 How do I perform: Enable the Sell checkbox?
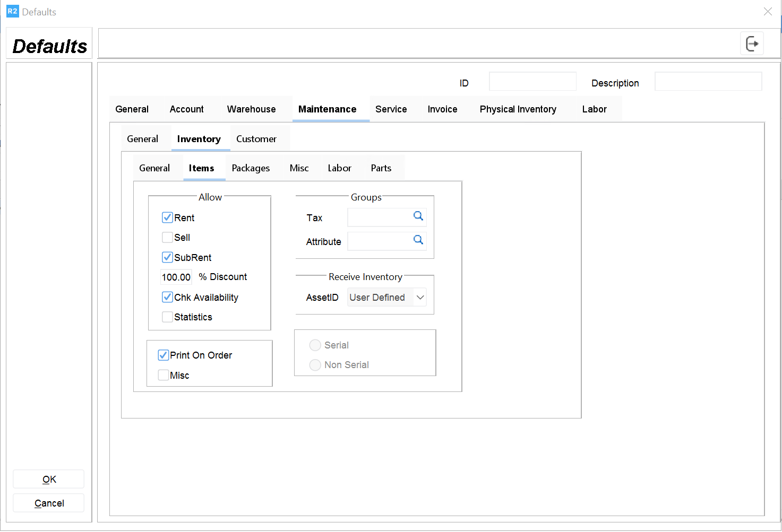coord(167,237)
